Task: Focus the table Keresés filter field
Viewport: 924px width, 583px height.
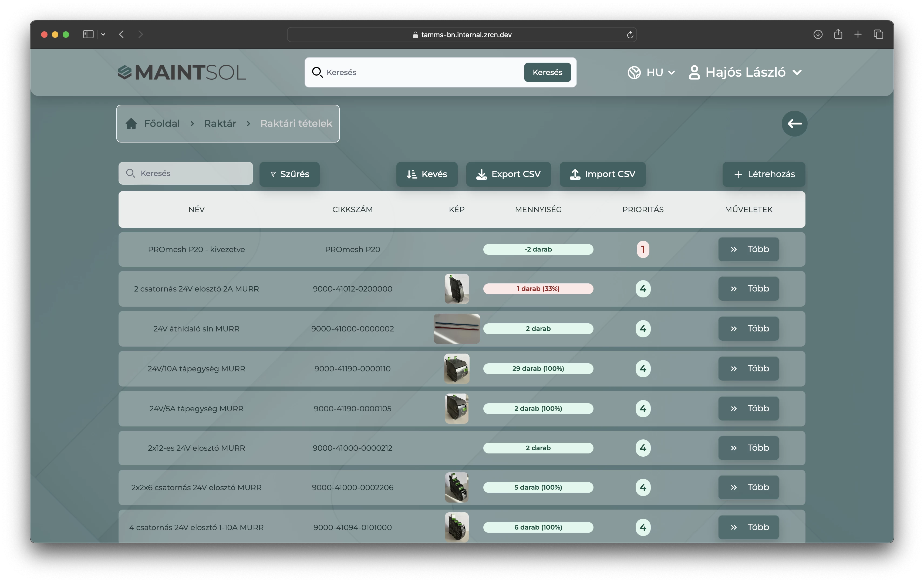Action: coord(185,173)
